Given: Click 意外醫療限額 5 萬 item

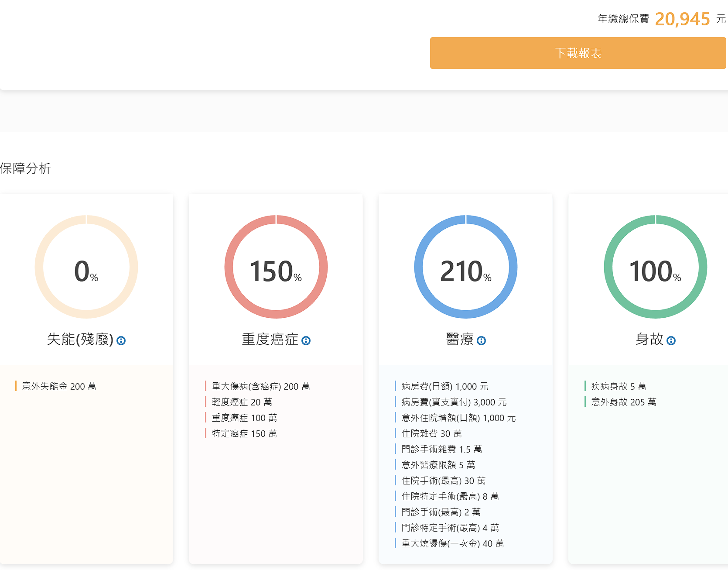Looking at the screenshot, I should pos(438,465).
